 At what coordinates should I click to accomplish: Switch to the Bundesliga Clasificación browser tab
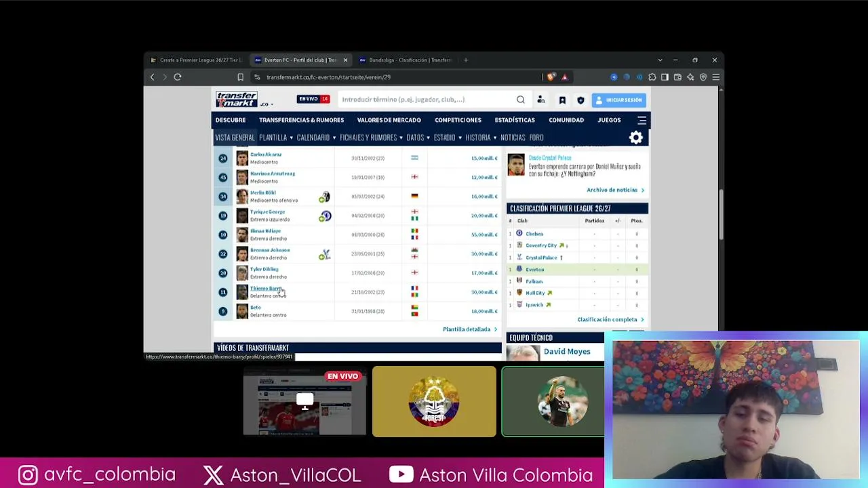(406, 60)
